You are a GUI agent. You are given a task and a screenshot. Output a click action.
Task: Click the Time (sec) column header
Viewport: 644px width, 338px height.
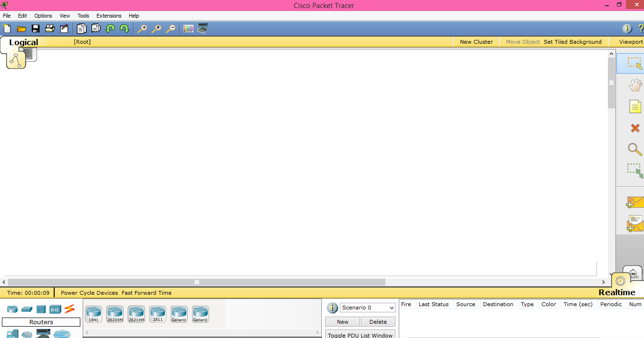(x=578, y=304)
